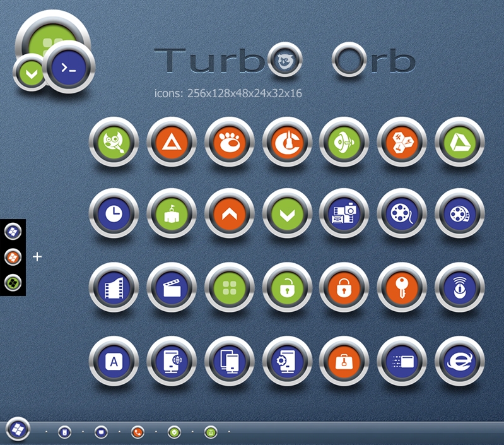
Task: Open the orange phone call taskbar icon
Action: [138, 432]
